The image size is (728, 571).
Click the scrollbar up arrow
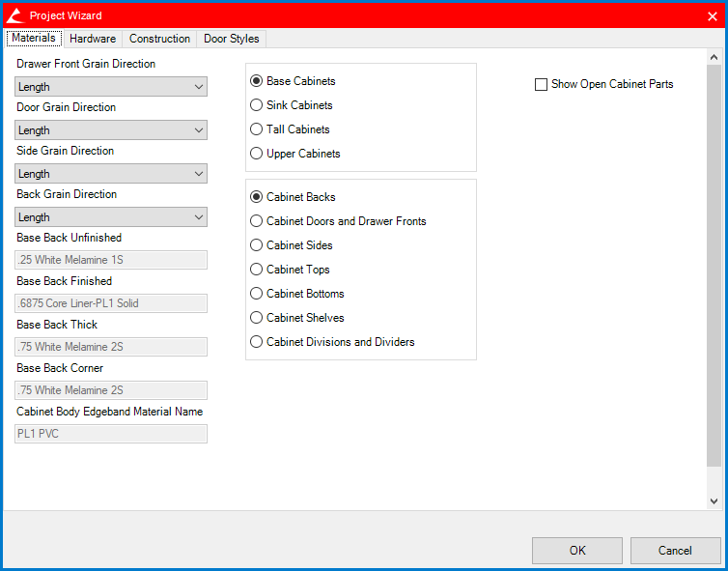714,57
